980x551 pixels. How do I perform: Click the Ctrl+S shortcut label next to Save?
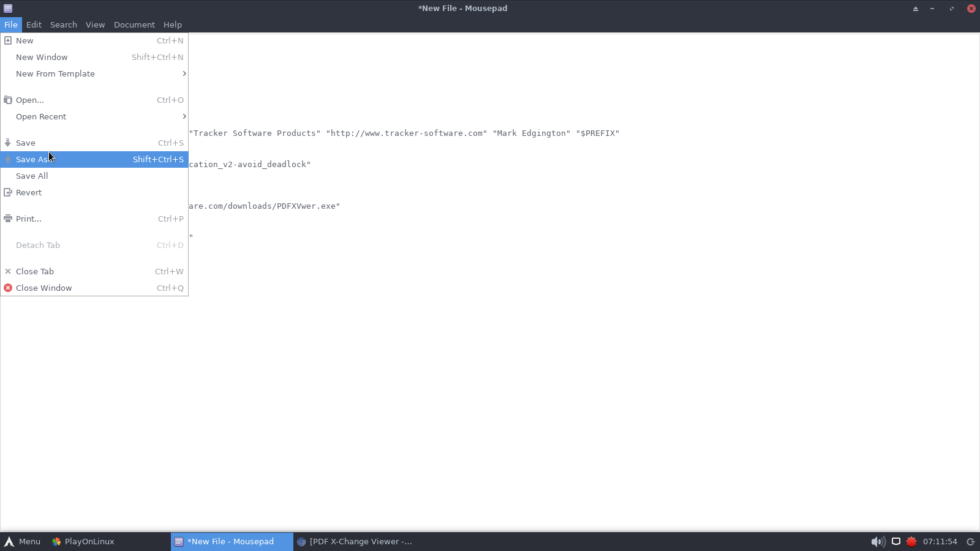pos(171,143)
